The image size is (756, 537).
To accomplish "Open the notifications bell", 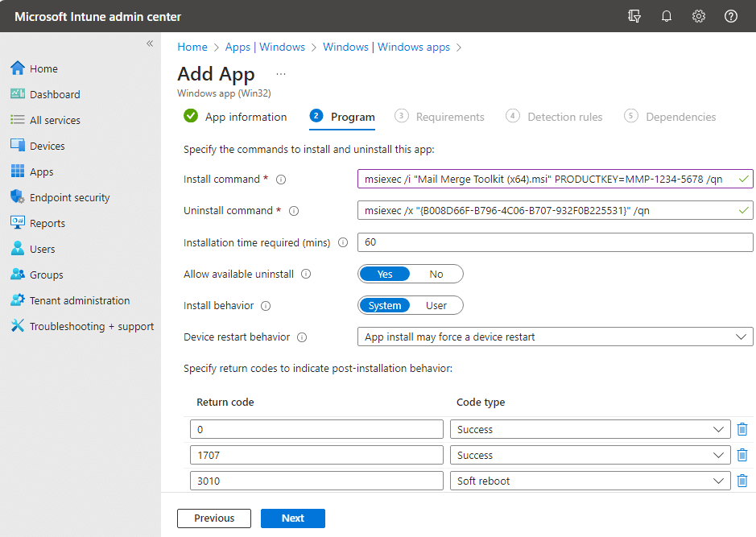I will (x=667, y=16).
